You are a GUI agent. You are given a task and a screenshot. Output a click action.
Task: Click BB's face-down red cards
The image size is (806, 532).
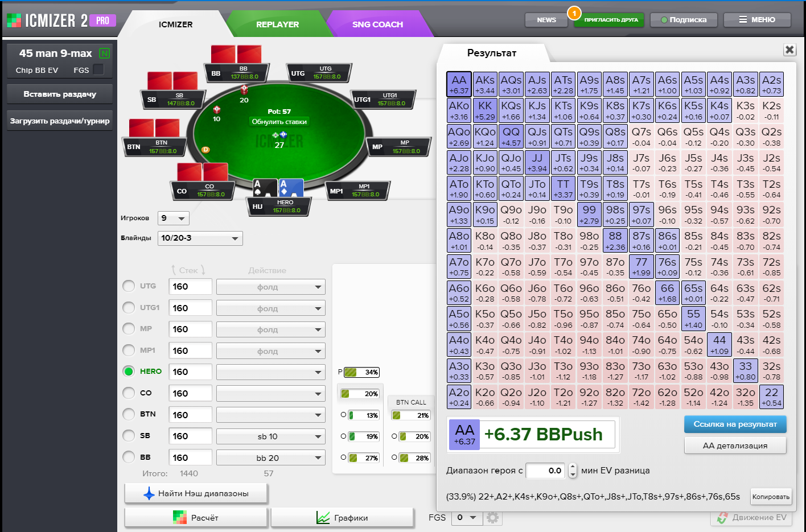pos(236,55)
